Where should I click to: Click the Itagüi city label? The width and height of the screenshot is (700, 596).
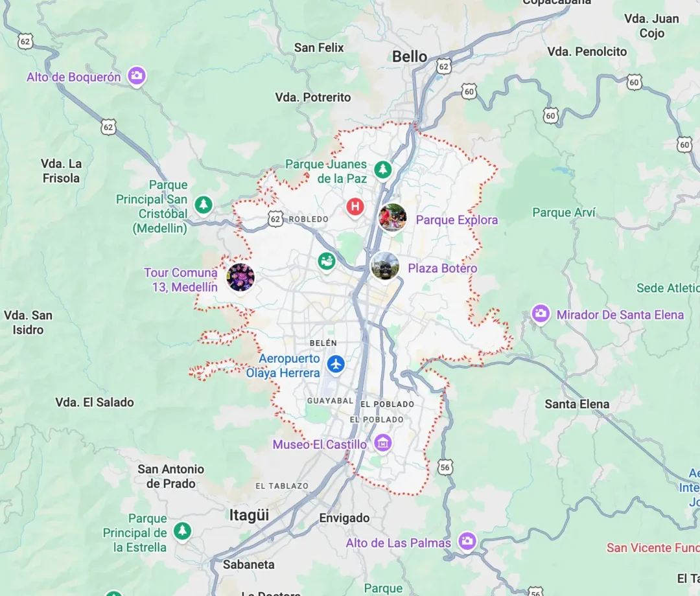click(x=249, y=515)
